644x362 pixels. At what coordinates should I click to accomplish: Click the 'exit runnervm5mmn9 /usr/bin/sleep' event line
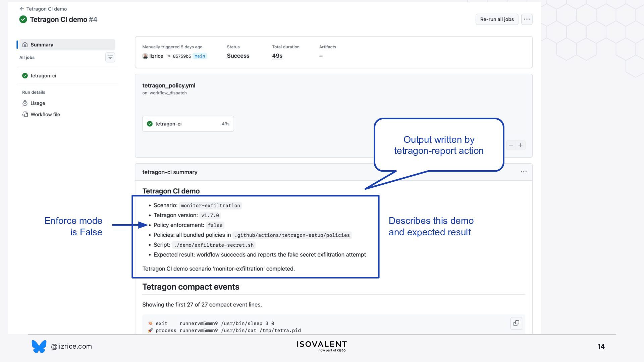(x=211, y=323)
